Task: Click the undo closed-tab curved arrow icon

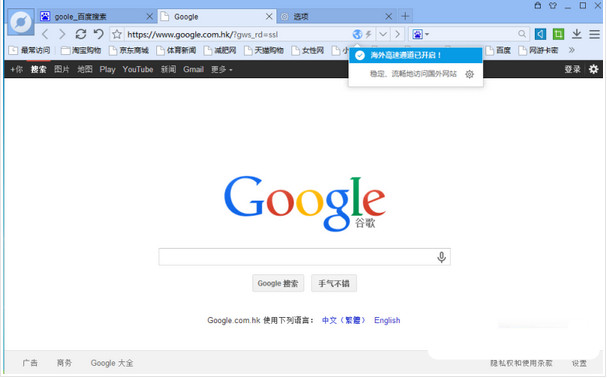Action: 99,34
